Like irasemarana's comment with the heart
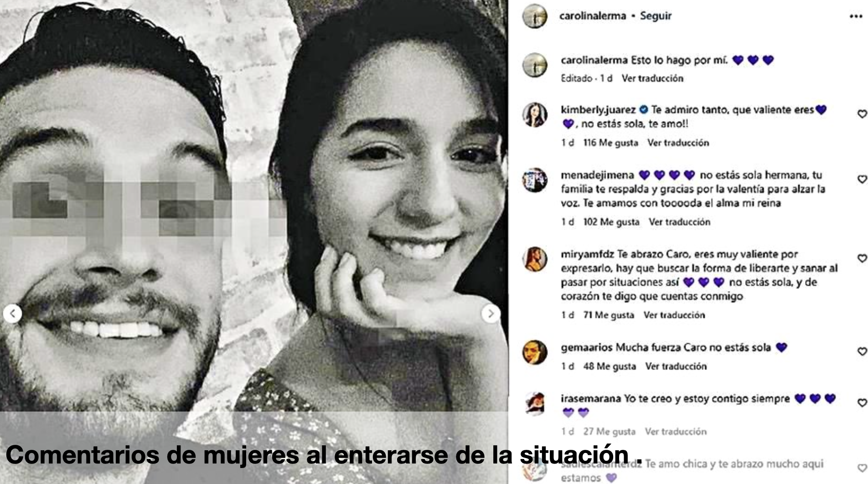Screen dimensions: 868x484 click(x=862, y=403)
